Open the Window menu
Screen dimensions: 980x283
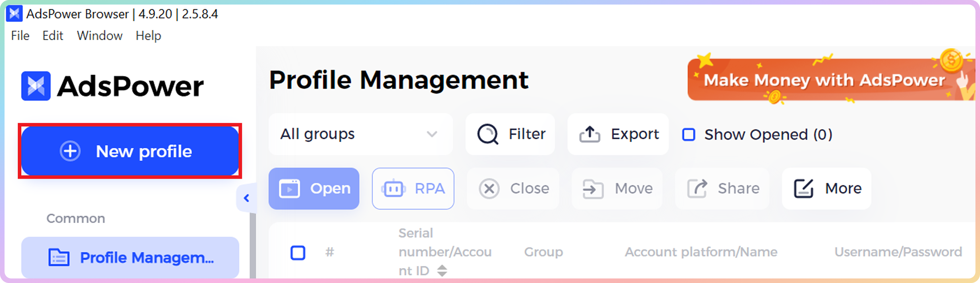[x=100, y=36]
